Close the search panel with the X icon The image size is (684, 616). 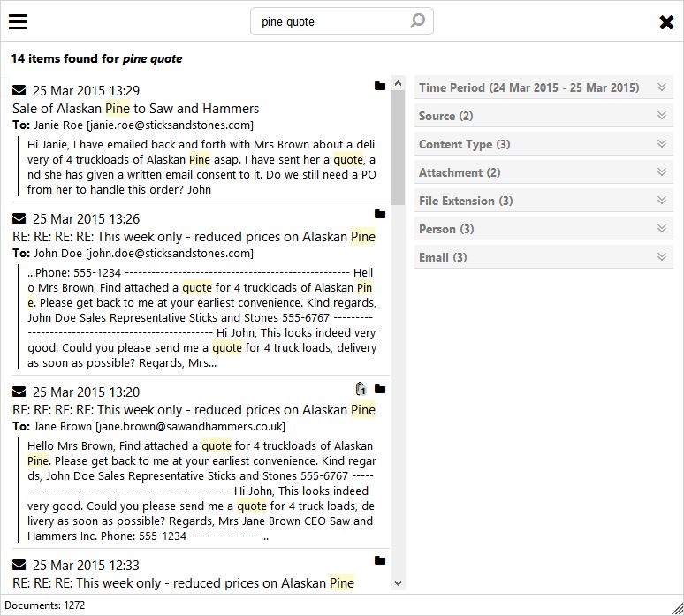pyautogui.click(x=666, y=22)
